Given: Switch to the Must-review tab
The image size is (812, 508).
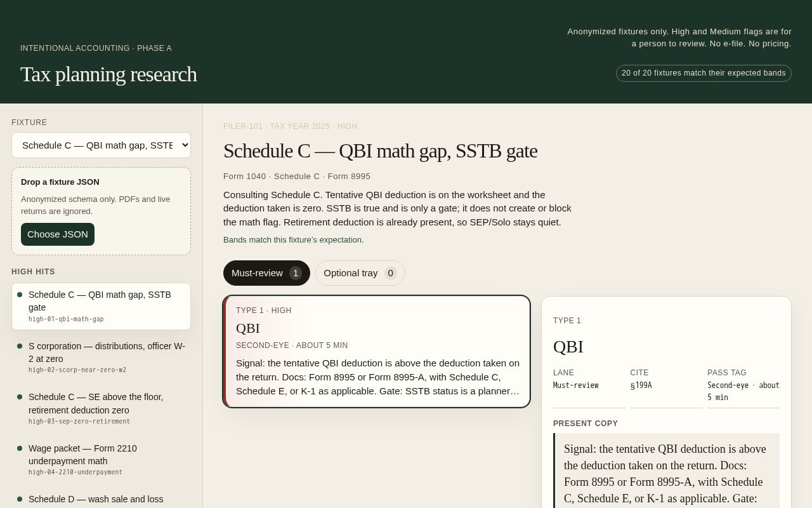Looking at the screenshot, I should click(266, 273).
